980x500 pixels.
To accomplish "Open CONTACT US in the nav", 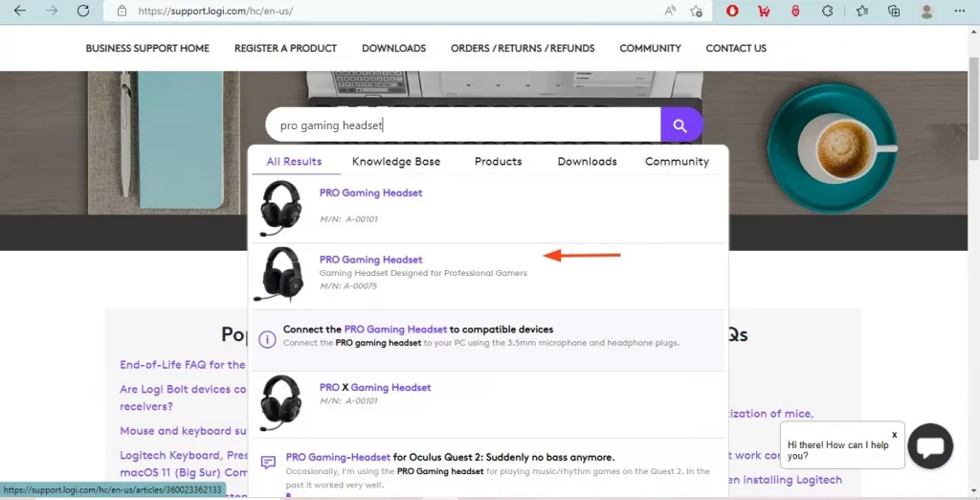I will pyautogui.click(x=736, y=48).
